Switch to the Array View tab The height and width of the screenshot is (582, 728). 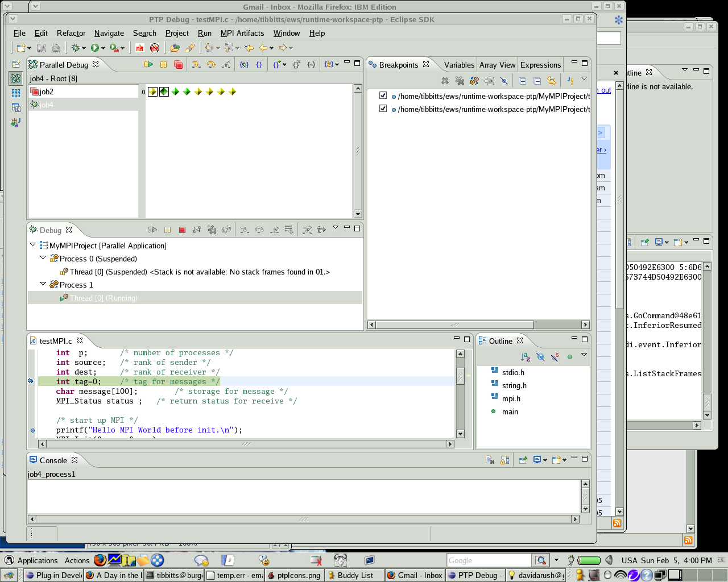click(x=497, y=65)
